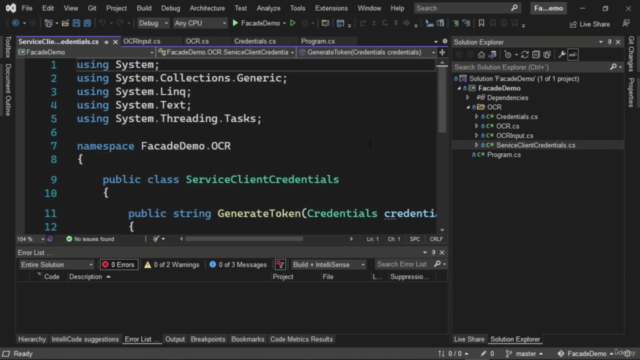Click Collapse All icon in Solution Explorer
640x360 pixels.
click(x=536, y=55)
